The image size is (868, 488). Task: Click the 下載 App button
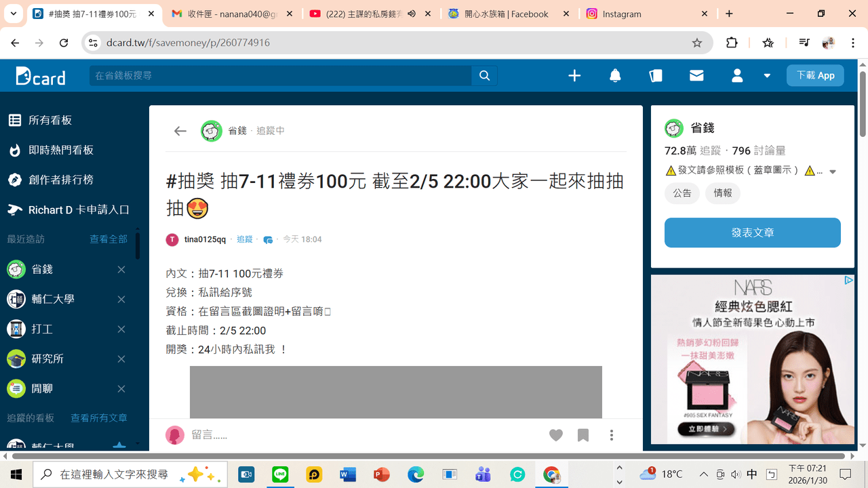tap(815, 76)
